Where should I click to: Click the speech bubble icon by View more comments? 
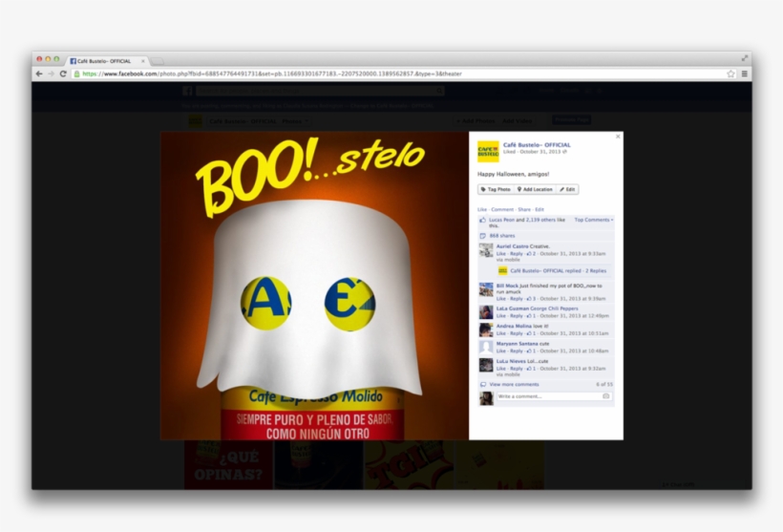483,385
